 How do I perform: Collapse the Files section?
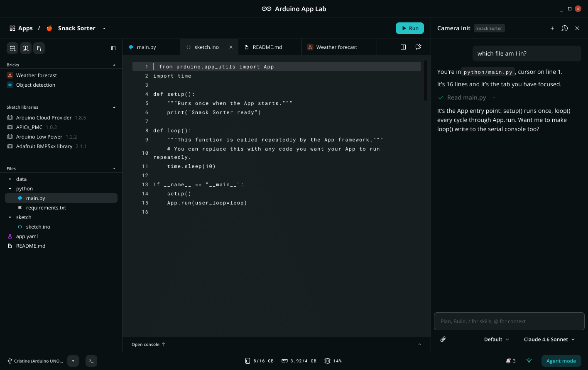[114, 168]
